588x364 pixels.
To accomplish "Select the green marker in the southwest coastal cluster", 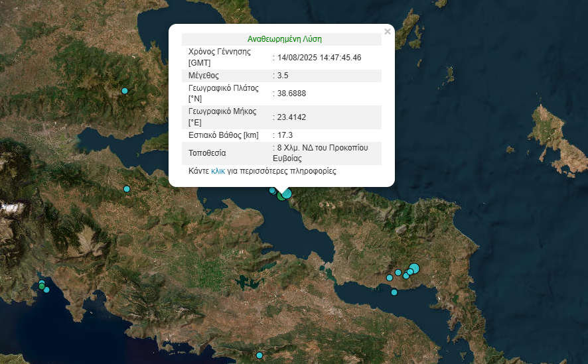I will [x=42, y=286].
